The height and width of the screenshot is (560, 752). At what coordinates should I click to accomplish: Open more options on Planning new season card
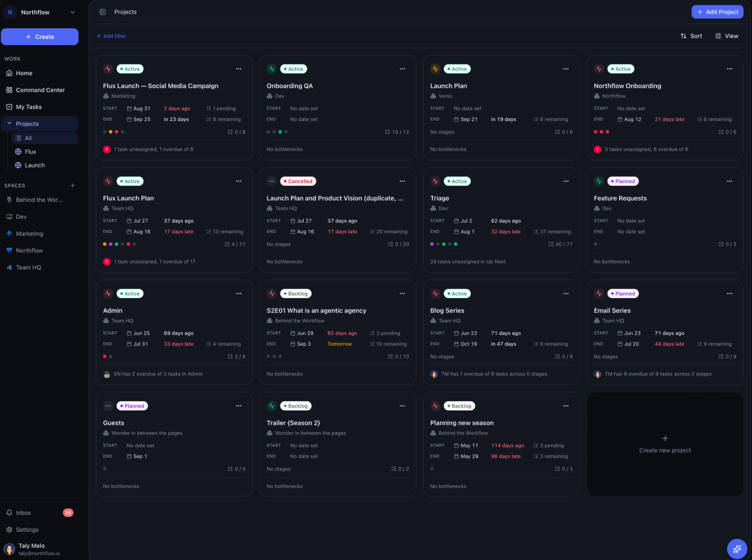click(566, 406)
